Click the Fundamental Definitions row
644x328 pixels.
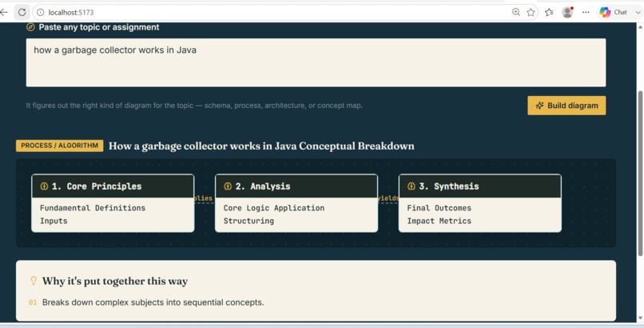pos(93,208)
